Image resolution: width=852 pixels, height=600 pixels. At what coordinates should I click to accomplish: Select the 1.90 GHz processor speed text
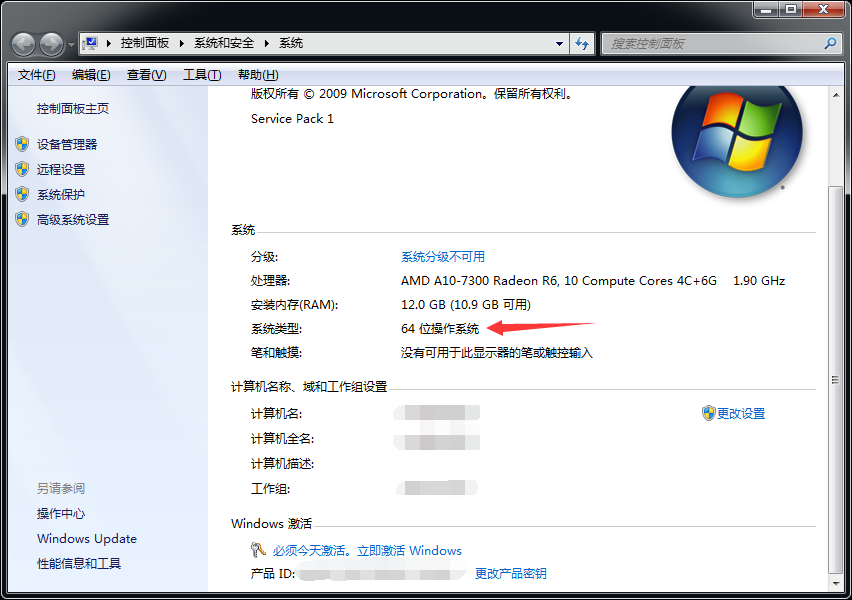[759, 281]
